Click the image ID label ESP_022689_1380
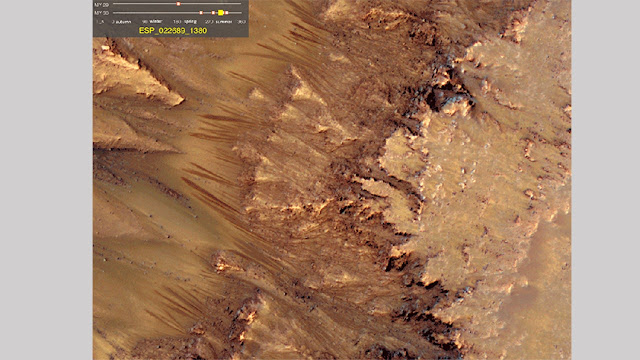The width and height of the screenshot is (640, 360). pos(173,31)
